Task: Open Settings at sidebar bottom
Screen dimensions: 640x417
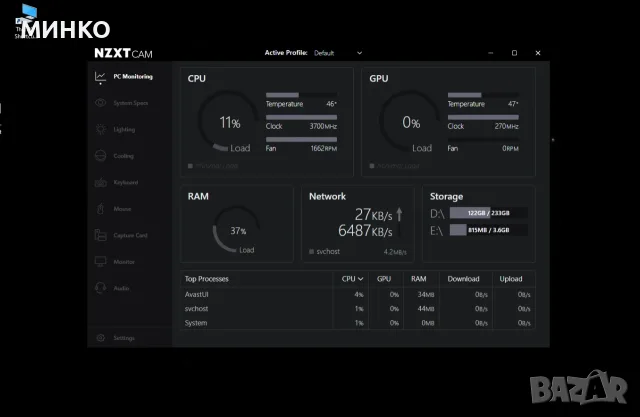Action: click(x=124, y=338)
